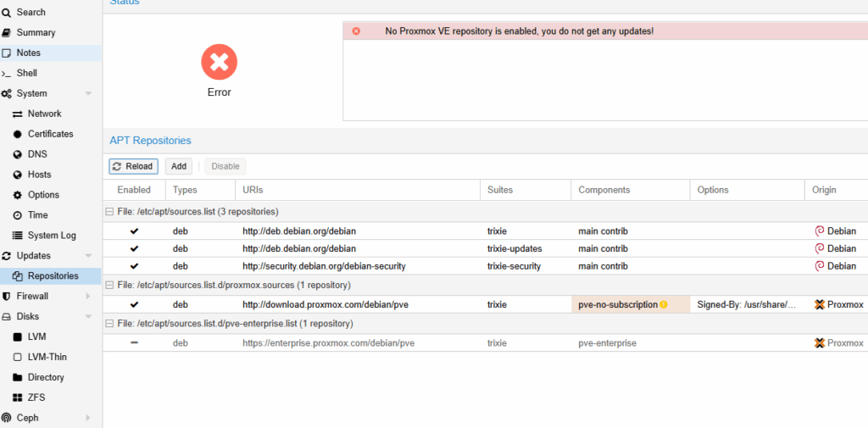Image resolution: width=868 pixels, height=428 pixels.
Task: Click the Origin column header
Action: 836,190
